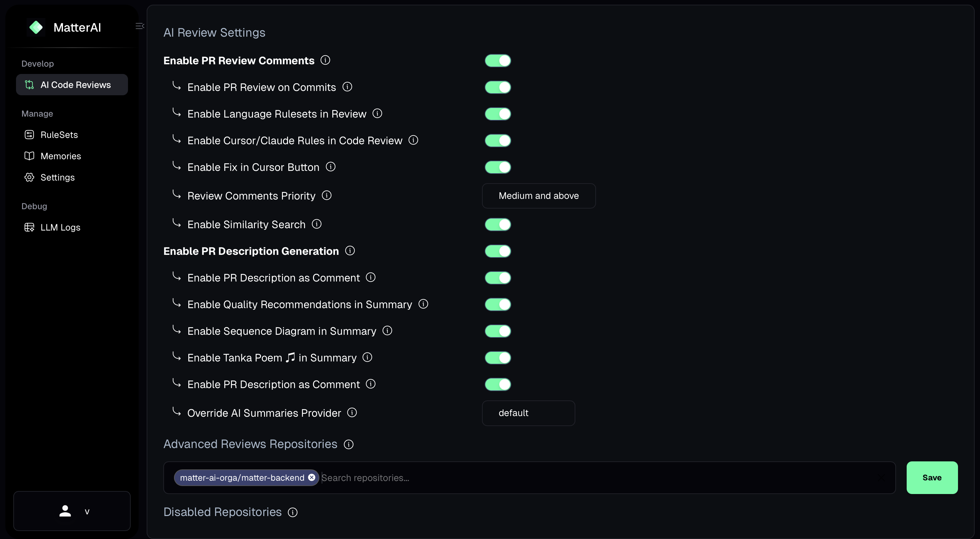Open the Review Comments Priority dropdown
Image resolution: width=980 pixels, height=539 pixels.
(x=538, y=196)
